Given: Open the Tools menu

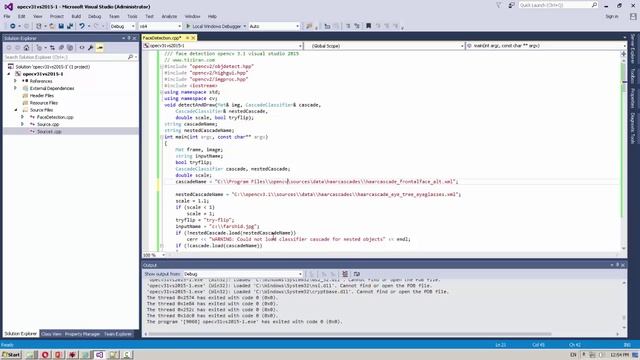Looking at the screenshot, I should tap(132, 16).
